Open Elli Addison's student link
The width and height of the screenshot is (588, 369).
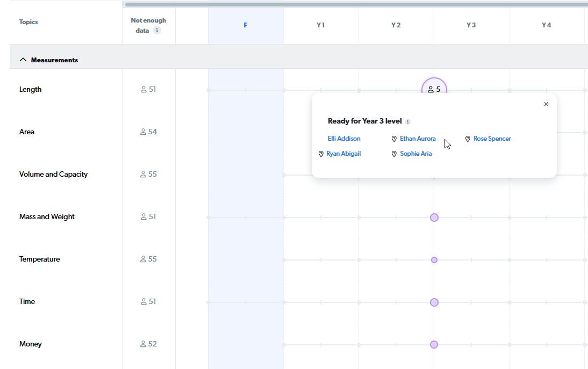tap(344, 139)
